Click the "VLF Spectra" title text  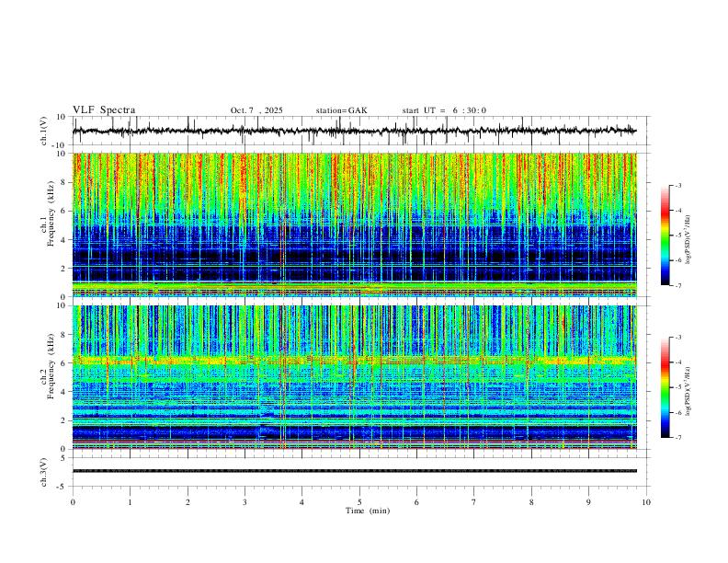(x=104, y=110)
